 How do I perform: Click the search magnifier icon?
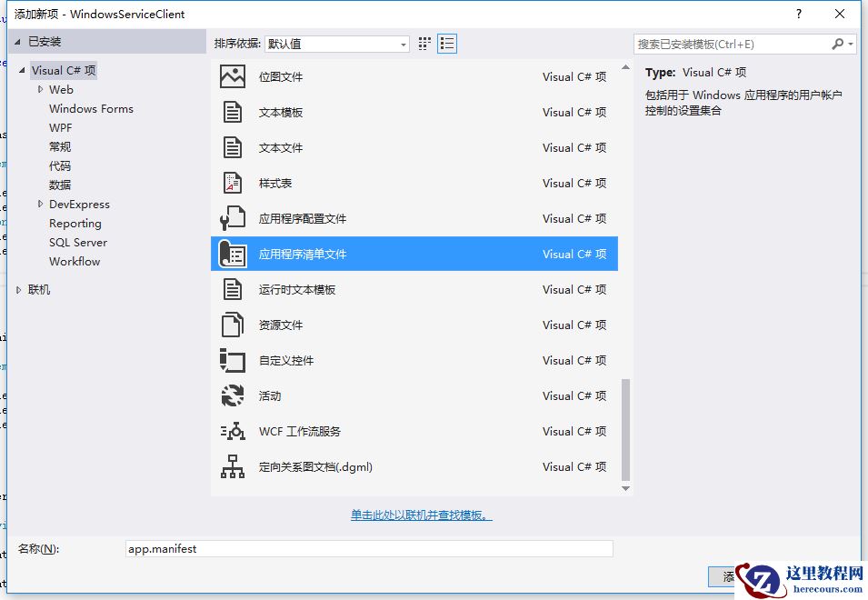tap(838, 44)
